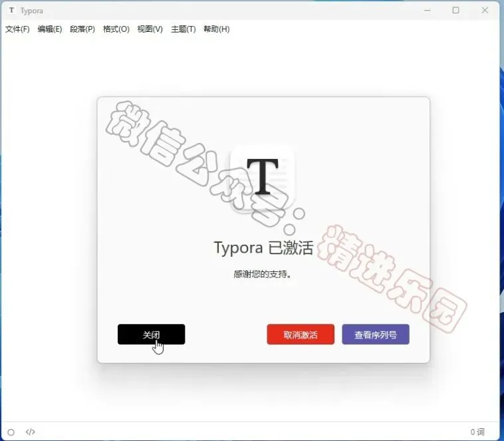Image resolution: width=504 pixels, height=441 pixels.
Task: Open the 编辑(E) menu
Action: (x=49, y=29)
